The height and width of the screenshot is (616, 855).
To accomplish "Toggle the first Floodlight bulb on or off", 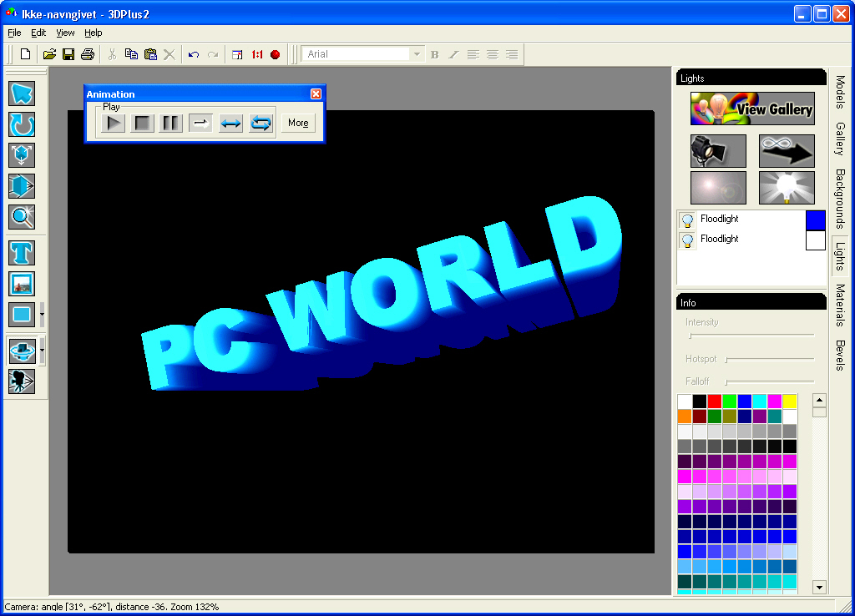I will pos(687,220).
